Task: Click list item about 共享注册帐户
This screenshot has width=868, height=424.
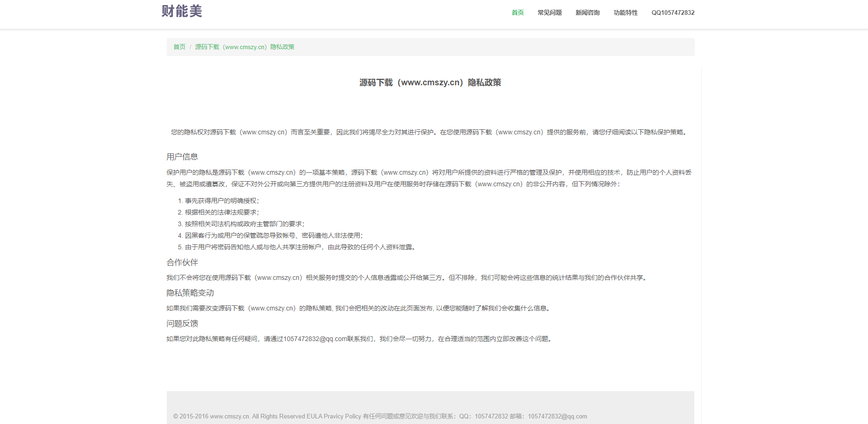Action: click(301, 247)
